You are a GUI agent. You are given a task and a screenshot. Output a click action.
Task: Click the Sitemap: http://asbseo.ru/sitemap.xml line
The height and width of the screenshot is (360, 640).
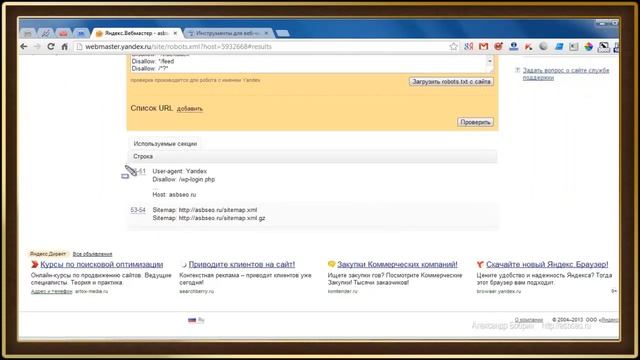[205, 210]
